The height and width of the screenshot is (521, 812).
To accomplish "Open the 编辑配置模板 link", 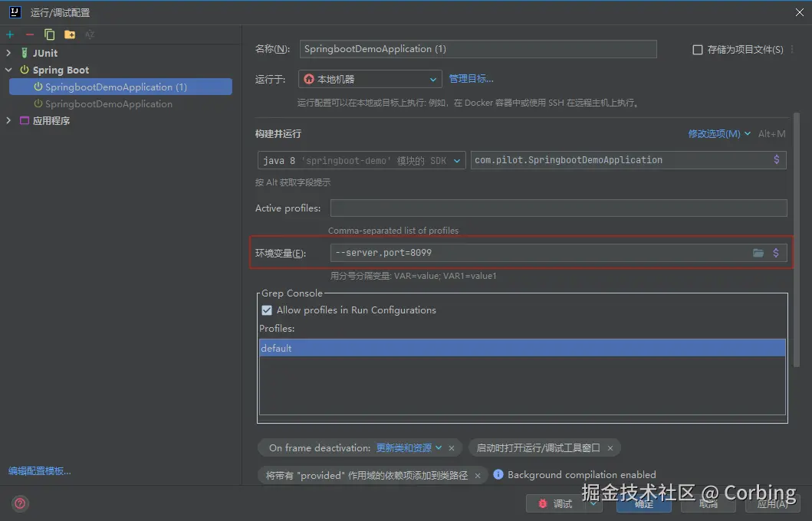I will tap(40, 471).
